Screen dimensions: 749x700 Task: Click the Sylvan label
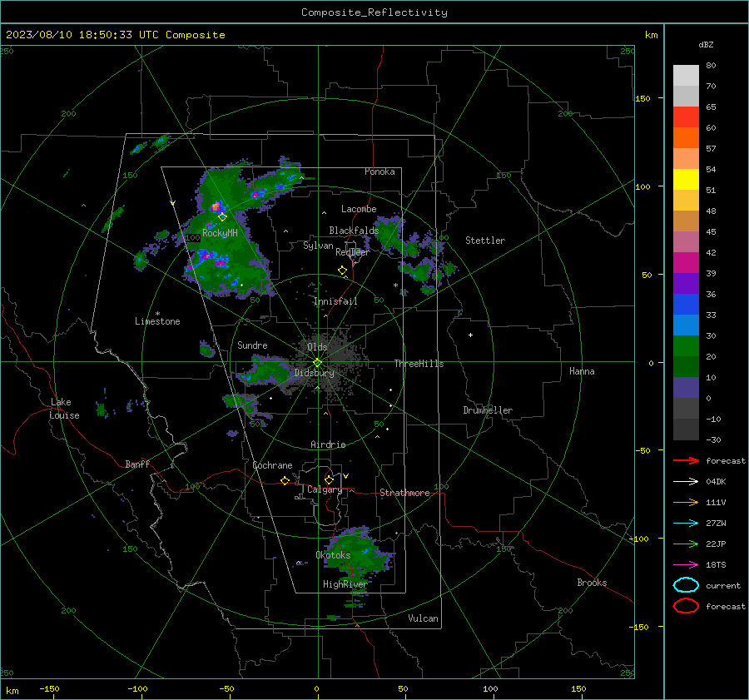pyautogui.click(x=318, y=245)
